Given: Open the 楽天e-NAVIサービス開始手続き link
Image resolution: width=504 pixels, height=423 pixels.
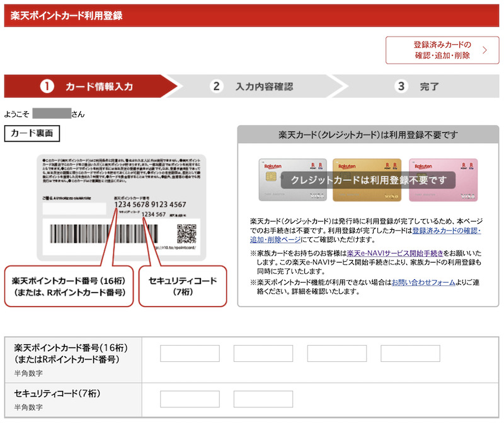Looking at the screenshot, I should [x=395, y=252].
